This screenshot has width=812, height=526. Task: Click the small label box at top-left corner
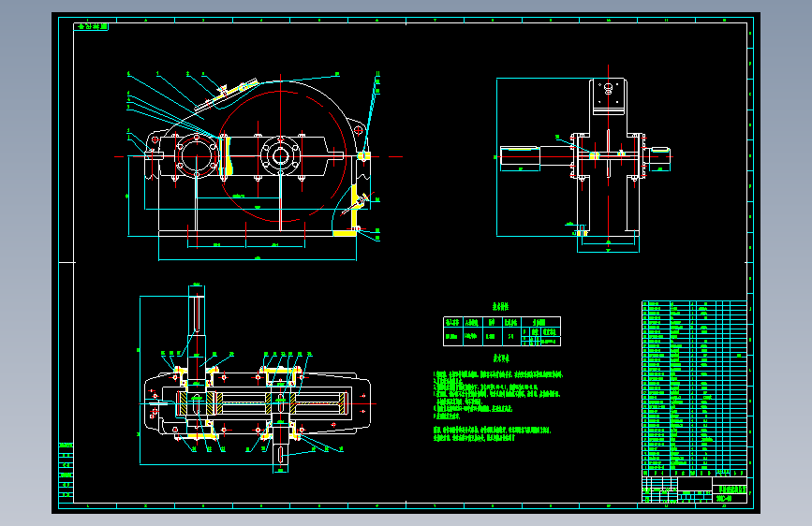(x=91, y=26)
